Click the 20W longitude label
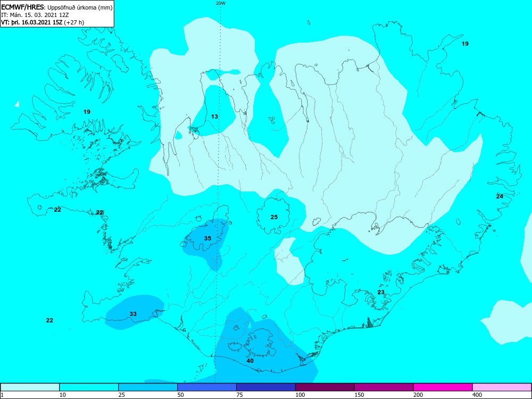This screenshot has width=532, height=399. click(x=221, y=3)
